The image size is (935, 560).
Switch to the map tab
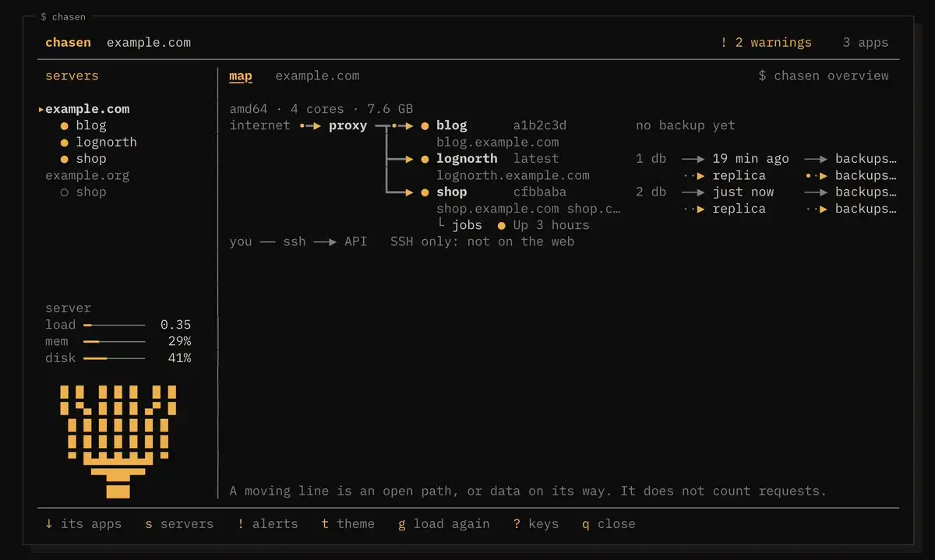point(241,76)
